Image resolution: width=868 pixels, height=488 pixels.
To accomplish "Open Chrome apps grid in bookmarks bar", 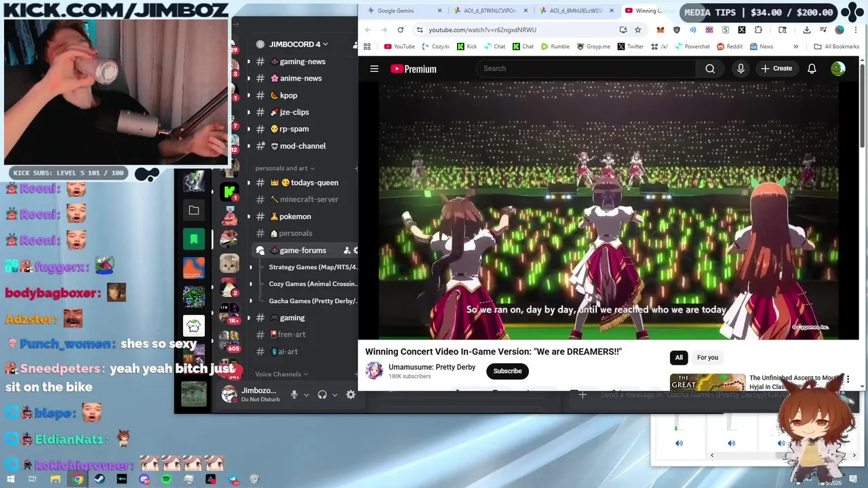I will click(367, 47).
